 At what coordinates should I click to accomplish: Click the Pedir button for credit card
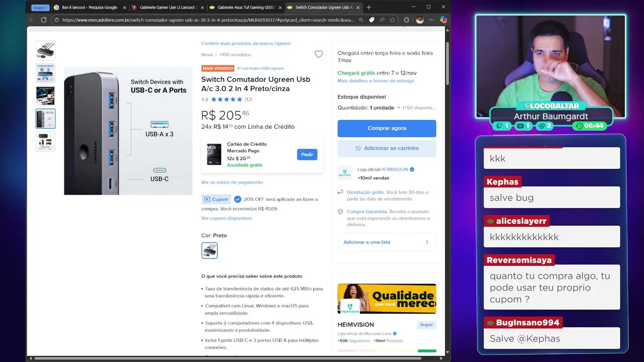pyautogui.click(x=307, y=154)
